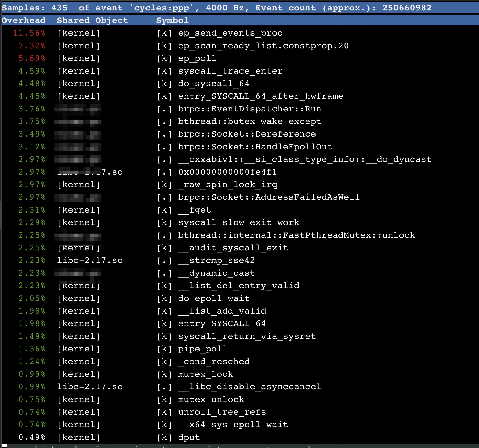Click the 5.69% overhead value
The width and height of the screenshot is (479, 448).
coord(32,58)
